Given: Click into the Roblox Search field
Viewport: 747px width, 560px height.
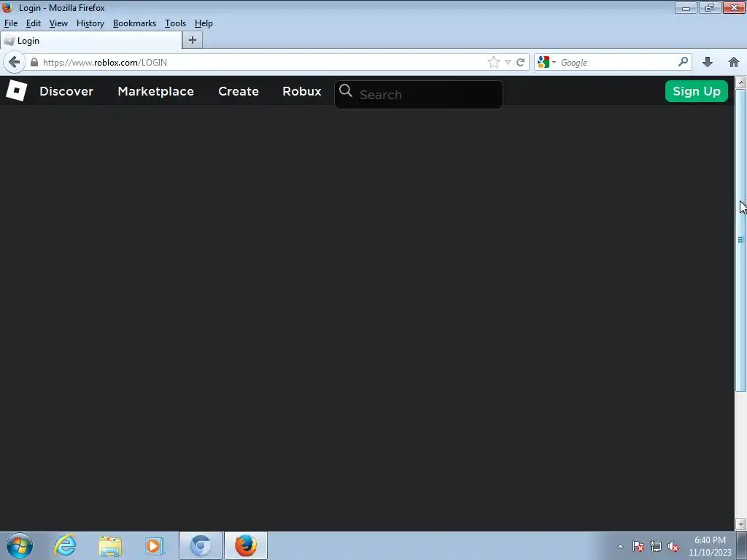Looking at the screenshot, I should coord(419,94).
